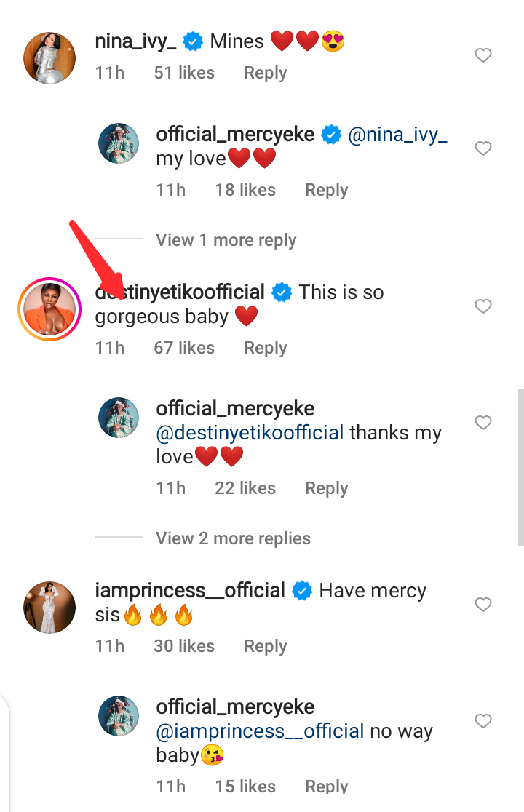Image resolution: width=524 pixels, height=812 pixels.
Task: Open the @destinyetikoofficial mention link
Action: pos(250,433)
